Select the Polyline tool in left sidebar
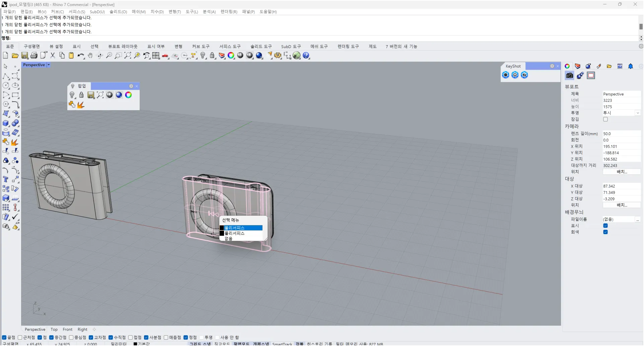The width and height of the screenshot is (644, 346). coord(6,76)
